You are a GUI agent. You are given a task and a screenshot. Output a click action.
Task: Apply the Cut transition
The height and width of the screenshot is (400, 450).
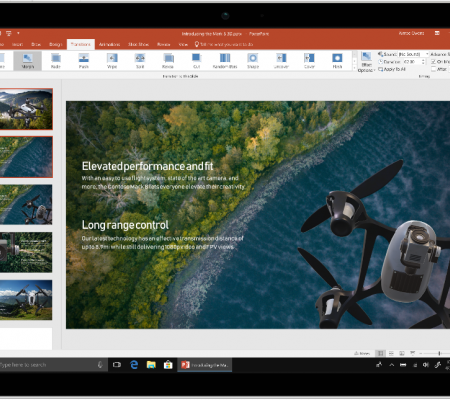196,61
